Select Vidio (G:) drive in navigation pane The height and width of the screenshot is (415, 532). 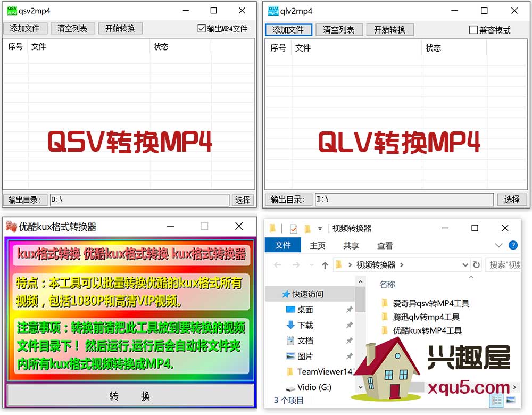coord(309,387)
